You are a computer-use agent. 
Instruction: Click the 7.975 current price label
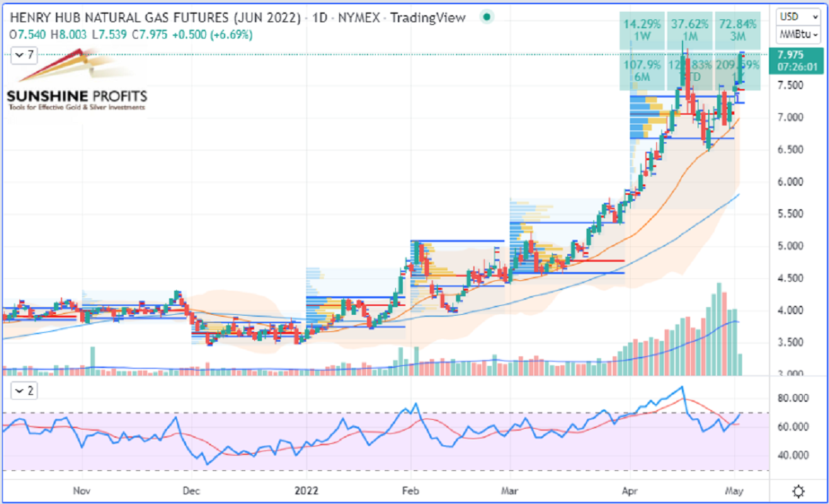pyautogui.click(x=789, y=55)
